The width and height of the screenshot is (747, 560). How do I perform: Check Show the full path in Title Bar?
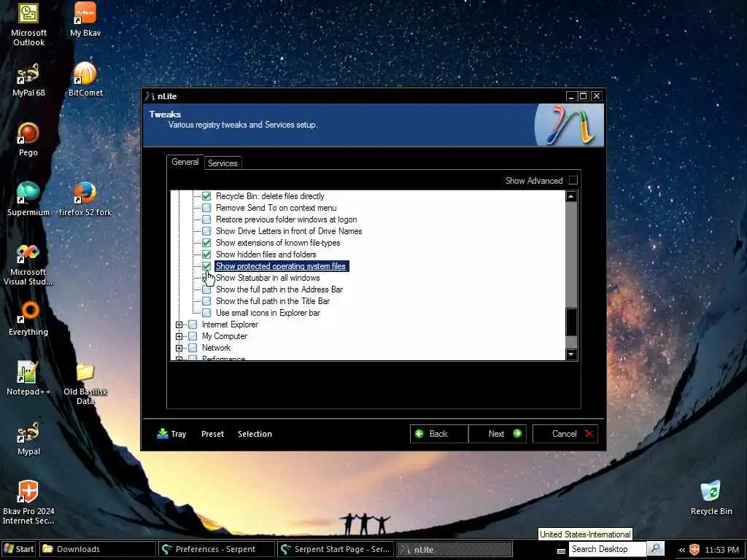(x=206, y=301)
